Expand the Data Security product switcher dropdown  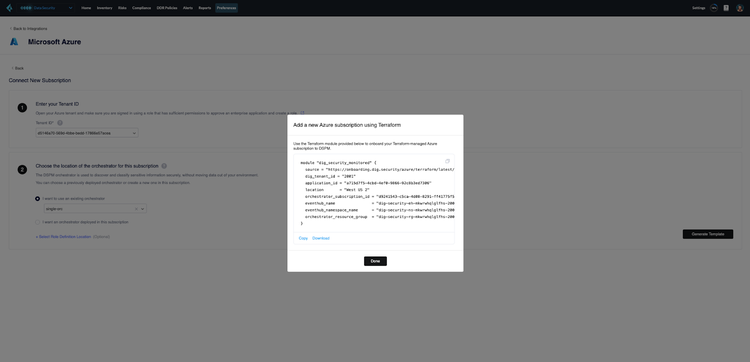(71, 8)
